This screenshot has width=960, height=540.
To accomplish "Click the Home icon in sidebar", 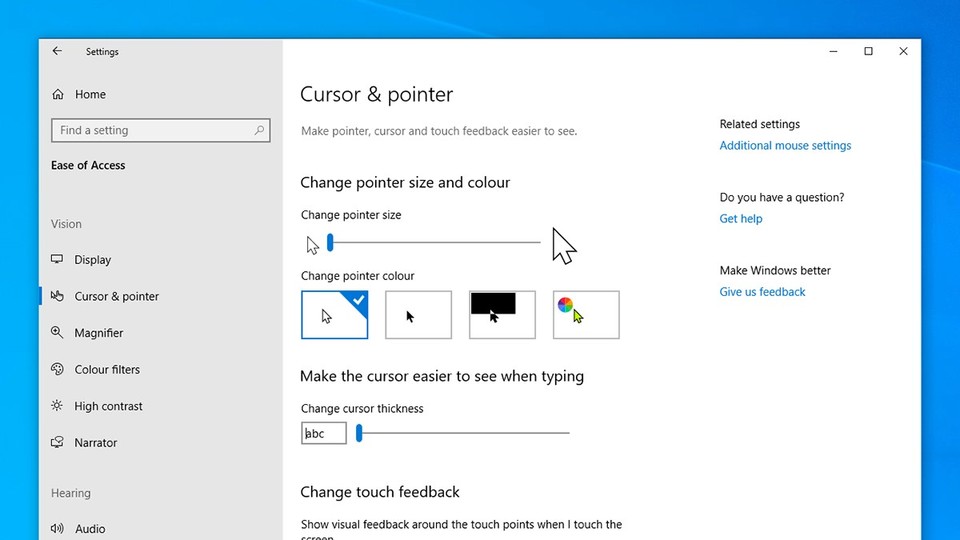I will [x=58, y=94].
